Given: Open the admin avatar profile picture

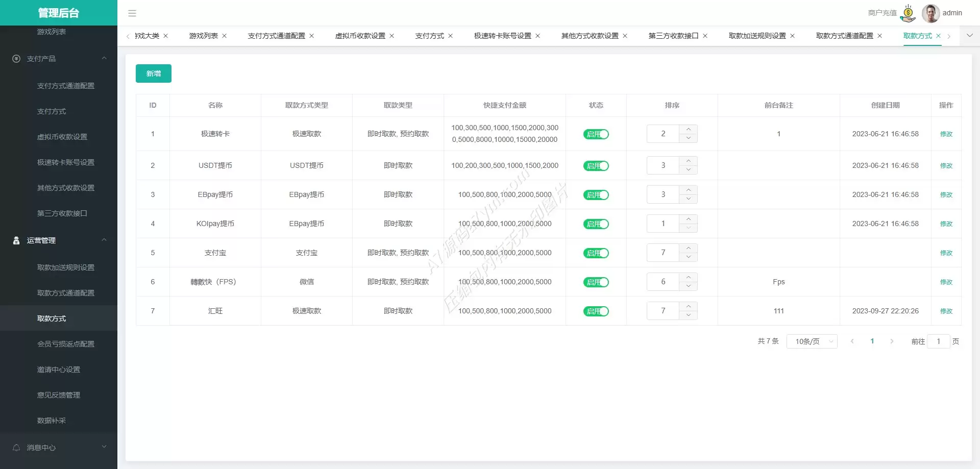Looking at the screenshot, I should [930, 13].
